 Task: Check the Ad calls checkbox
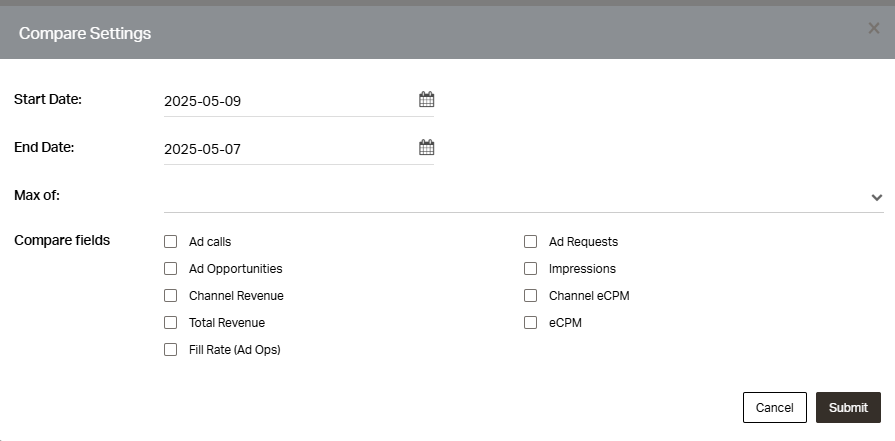pyautogui.click(x=171, y=241)
